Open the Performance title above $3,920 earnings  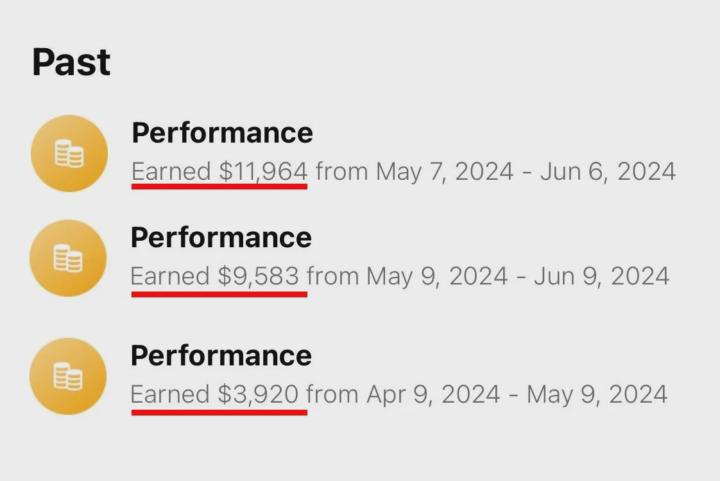pyautogui.click(x=222, y=356)
